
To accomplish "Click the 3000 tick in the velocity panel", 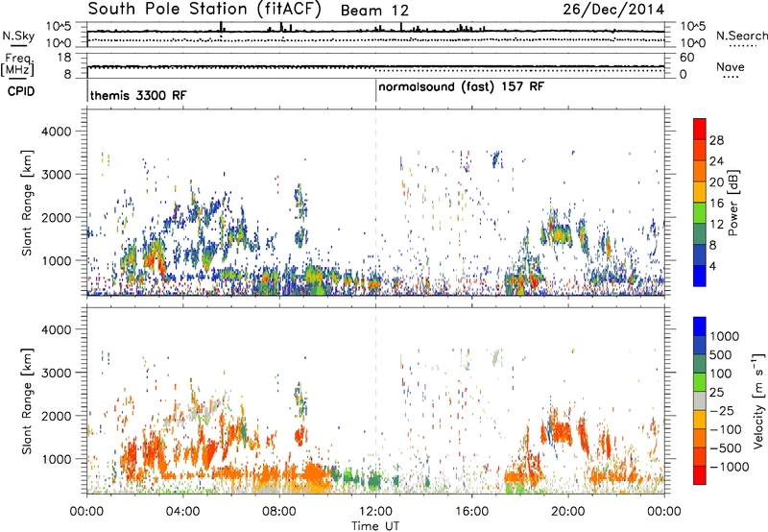I will click(56, 373).
